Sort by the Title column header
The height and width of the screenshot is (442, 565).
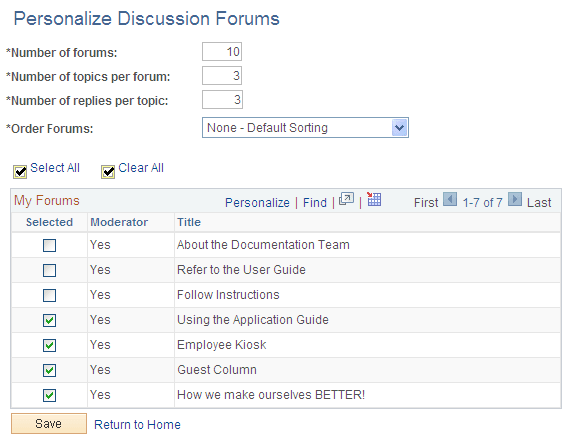[x=189, y=222]
